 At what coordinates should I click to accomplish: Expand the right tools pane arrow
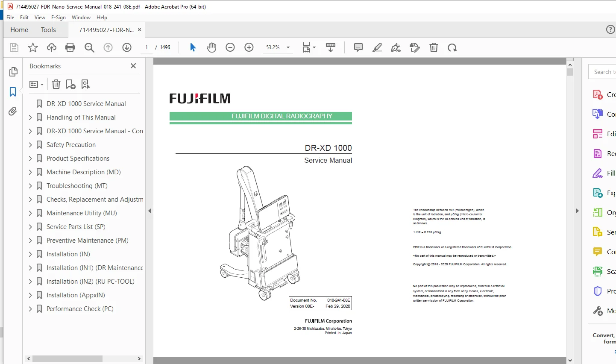pos(577,211)
